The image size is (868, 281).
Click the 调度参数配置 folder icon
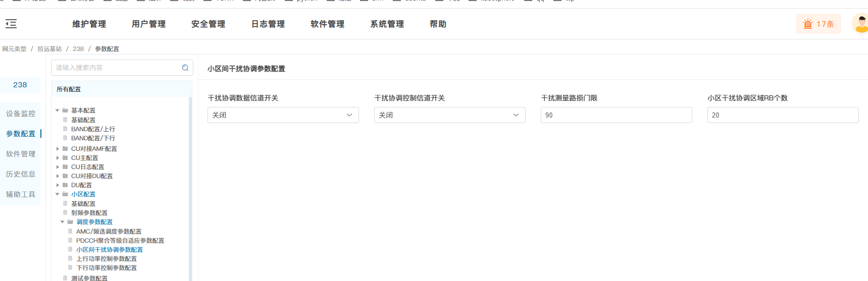point(70,222)
